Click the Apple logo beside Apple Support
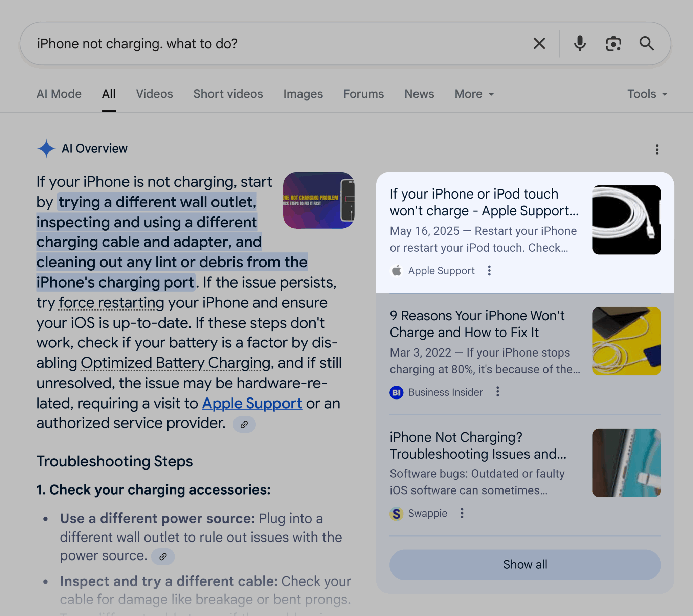Screen dimensions: 693x616 coord(396,271)
